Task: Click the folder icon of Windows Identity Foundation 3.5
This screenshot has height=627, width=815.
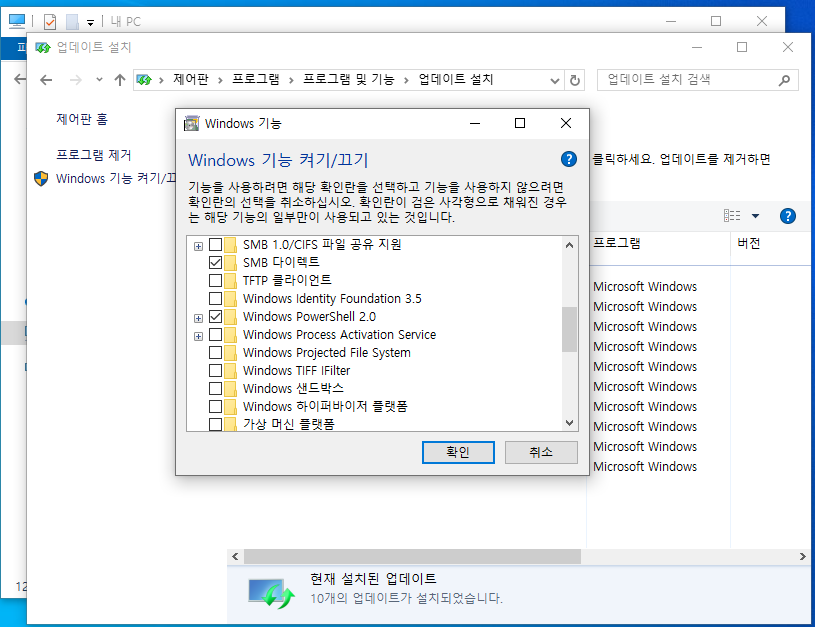Action: click(x=231, y=298)
